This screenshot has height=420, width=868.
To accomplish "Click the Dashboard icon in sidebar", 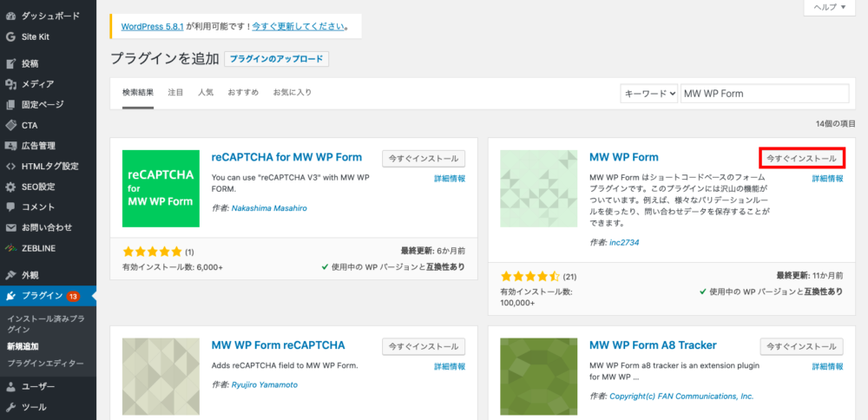I will pos(10,16).
